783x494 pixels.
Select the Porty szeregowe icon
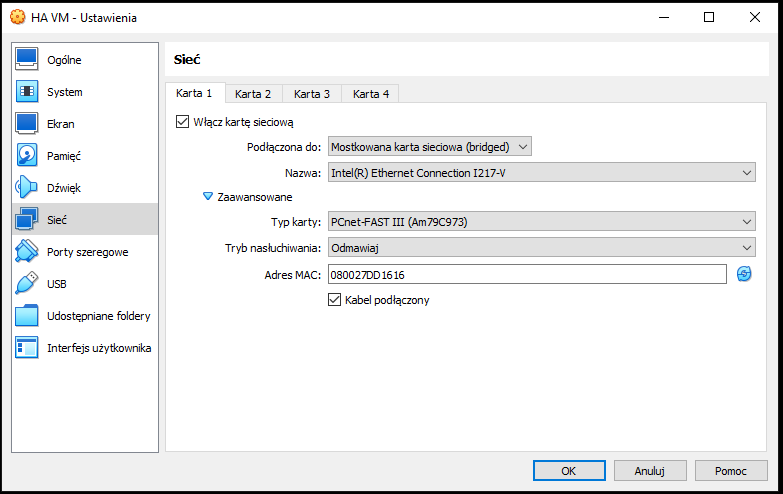(x=26, y=251)
